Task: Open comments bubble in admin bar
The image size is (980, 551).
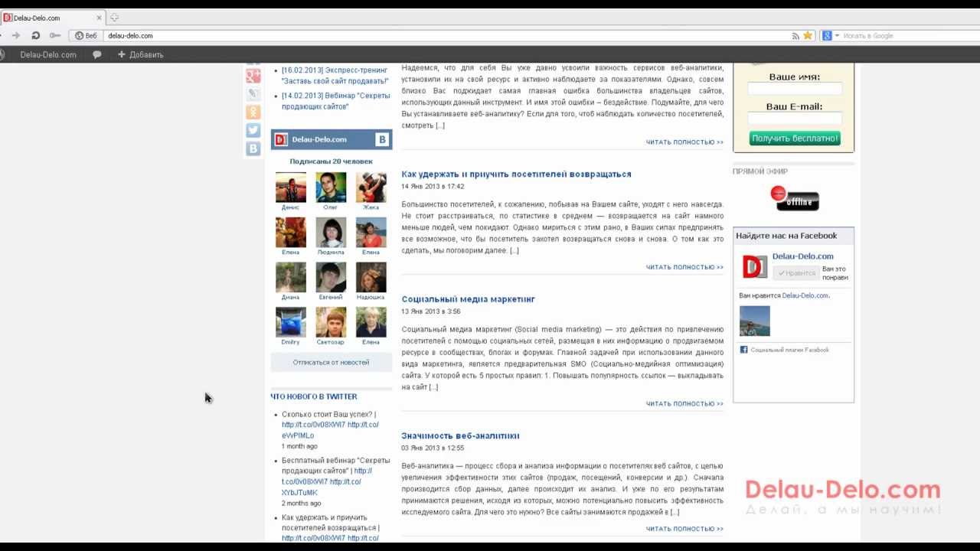Action: coord(97,54)
